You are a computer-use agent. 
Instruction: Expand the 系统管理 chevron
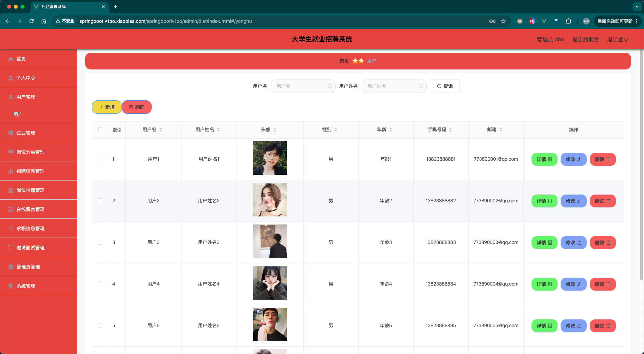[x=69, y=286]
